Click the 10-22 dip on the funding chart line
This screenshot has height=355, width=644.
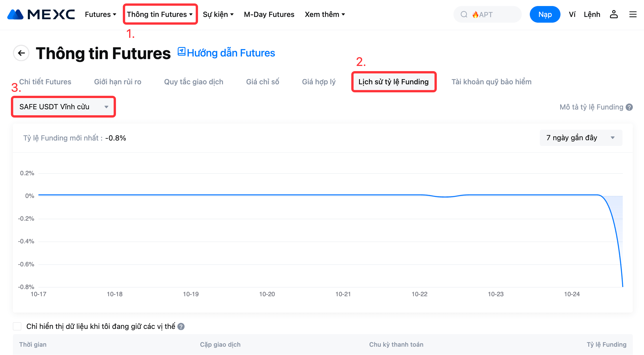pyautogui.click(x=445, y=197)
